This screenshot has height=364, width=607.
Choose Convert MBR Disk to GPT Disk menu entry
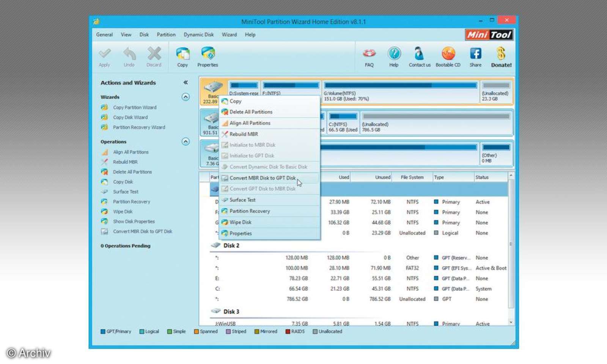263,178
